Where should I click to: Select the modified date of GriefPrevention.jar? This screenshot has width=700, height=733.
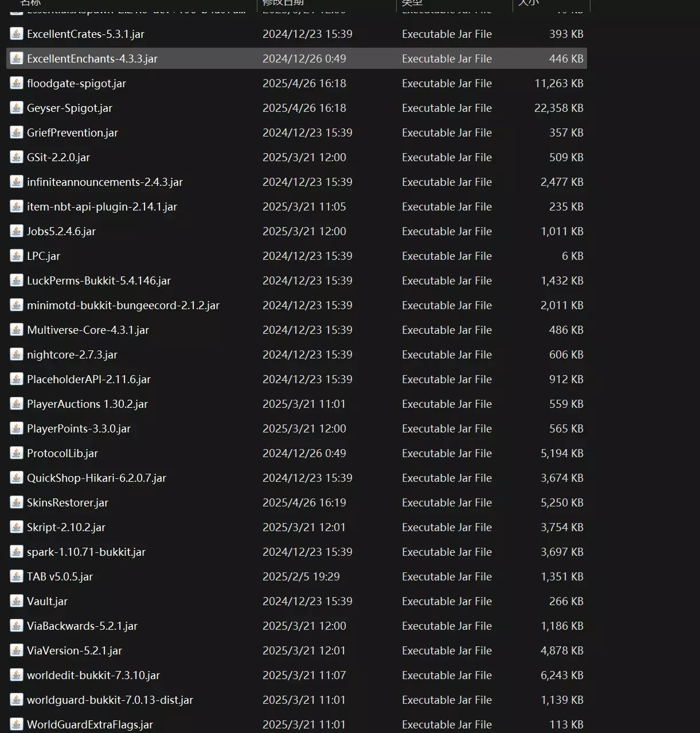pyautogui.click(x=307, y=132)
